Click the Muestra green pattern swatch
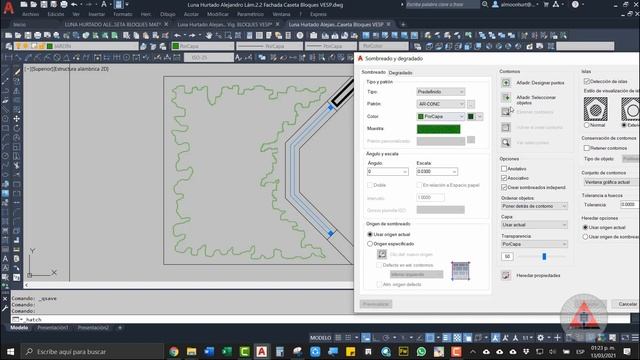Image resolution: width=640 pixels, height=360 pixels. [x=438, y=129]
